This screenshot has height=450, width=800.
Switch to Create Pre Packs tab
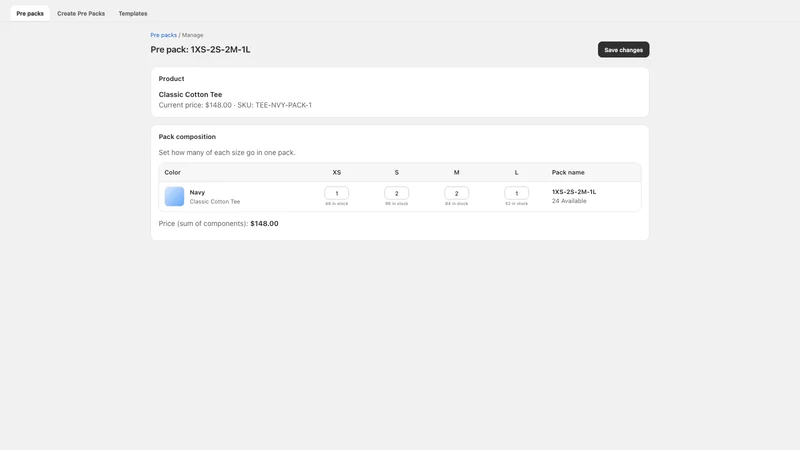81,13
